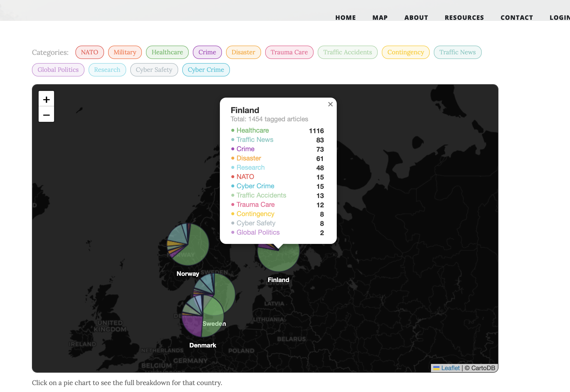Click Disaster row in Finland popup

point(278,158)
